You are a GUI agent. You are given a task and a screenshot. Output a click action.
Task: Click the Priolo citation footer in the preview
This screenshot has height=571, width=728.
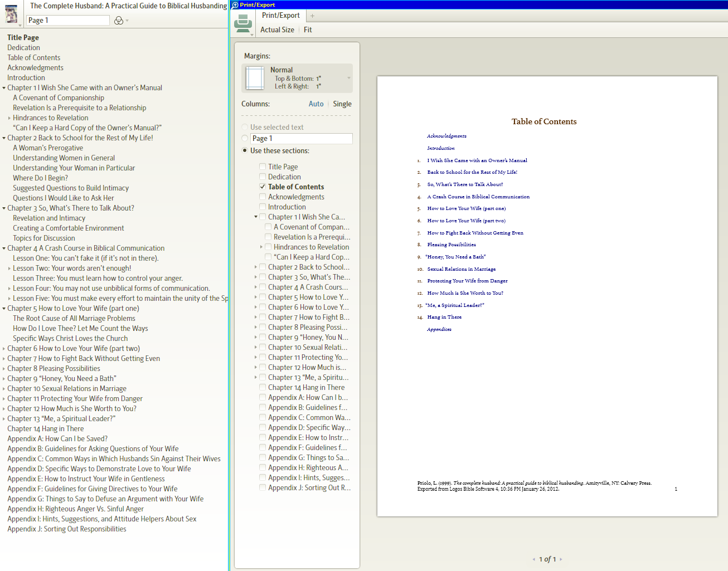tap(535, 486)
